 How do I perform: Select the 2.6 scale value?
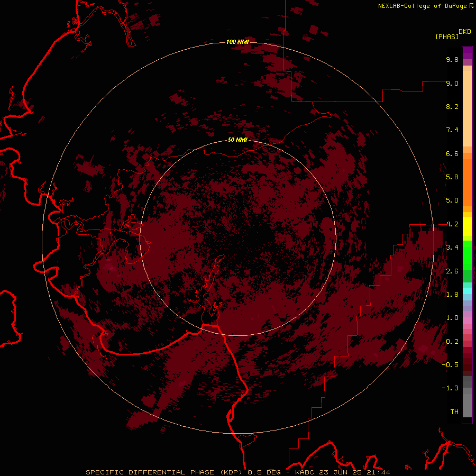[452, 271]
